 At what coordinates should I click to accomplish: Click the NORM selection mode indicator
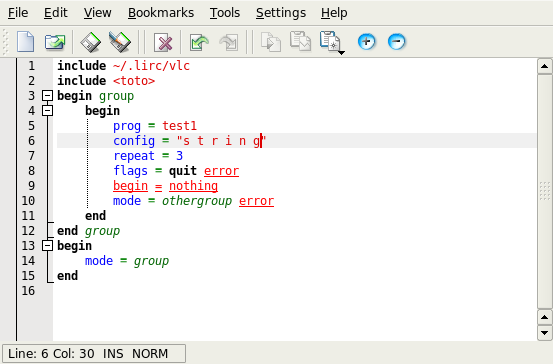point(150,353)
